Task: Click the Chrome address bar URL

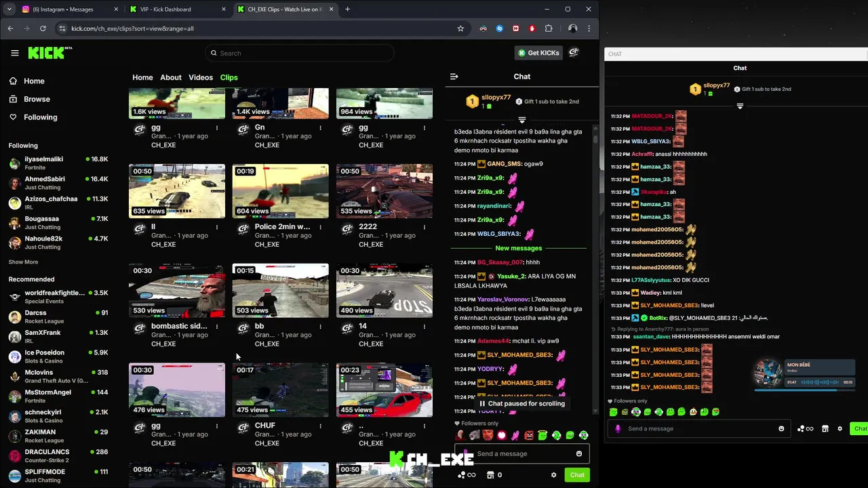Action: (132, 28)
